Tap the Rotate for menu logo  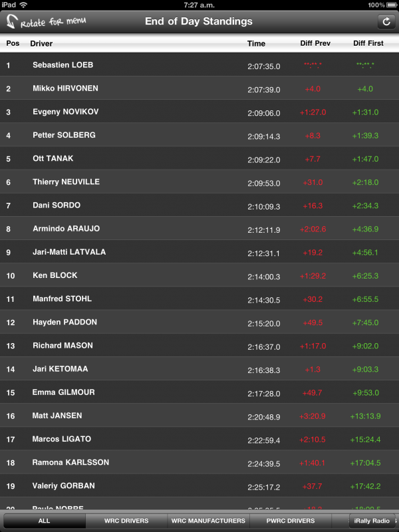pyautogui.click(x=45, y=22)
